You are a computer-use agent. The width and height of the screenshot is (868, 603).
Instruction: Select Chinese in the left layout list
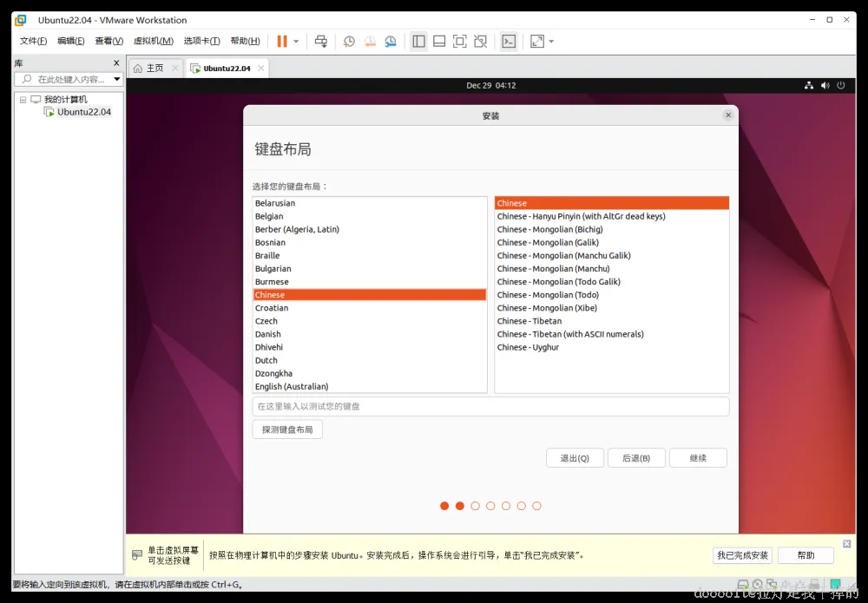tap(370, 295)
